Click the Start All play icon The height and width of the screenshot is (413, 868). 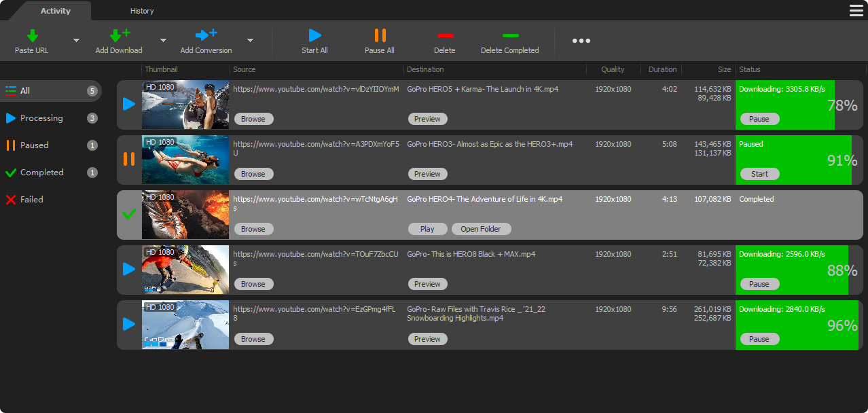[x=314, y=35]
